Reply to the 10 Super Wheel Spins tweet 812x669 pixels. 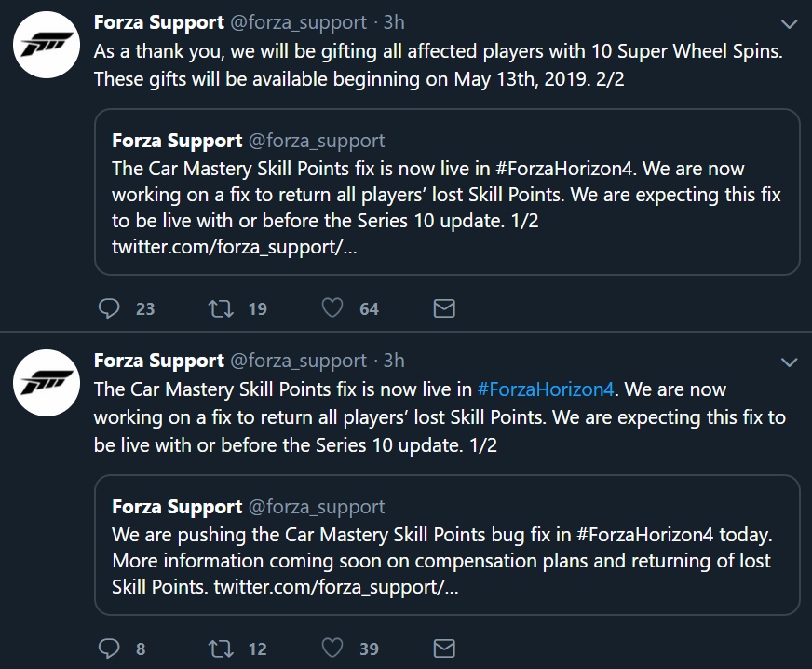coord(110,308)
